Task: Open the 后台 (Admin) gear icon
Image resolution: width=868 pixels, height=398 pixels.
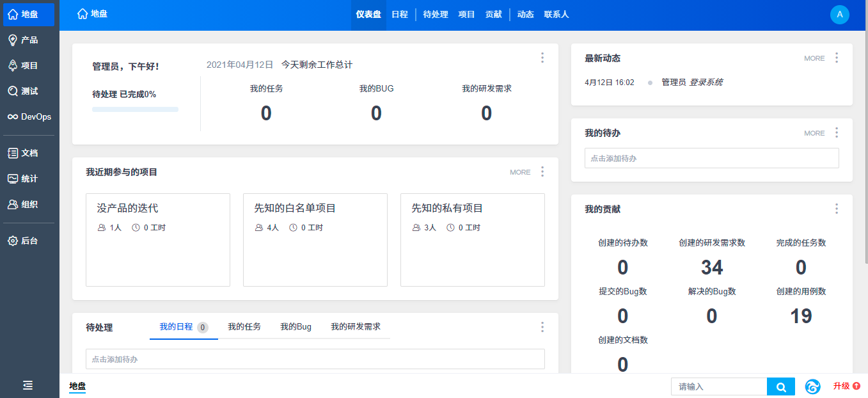Action: click(13, 241)
